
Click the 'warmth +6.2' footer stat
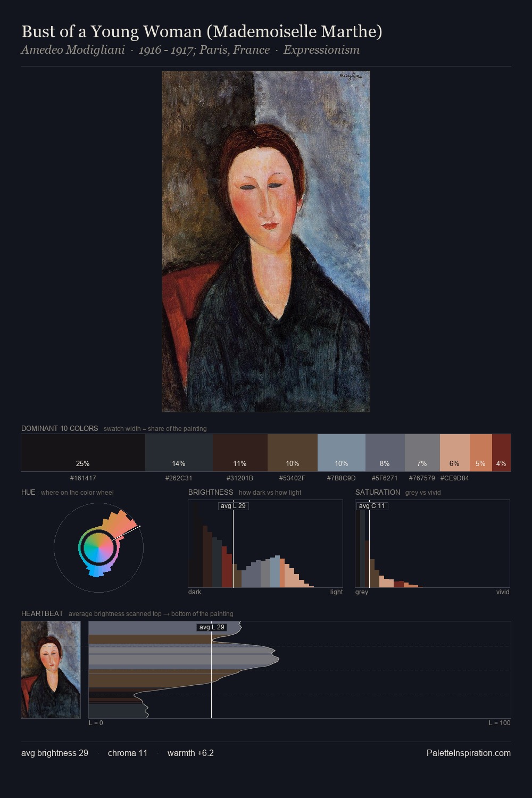[190, 753]
